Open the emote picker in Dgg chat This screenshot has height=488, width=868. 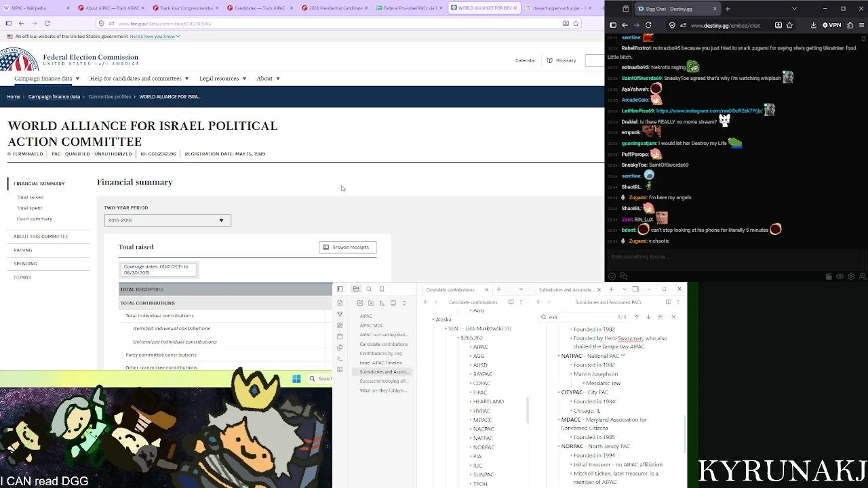(612, 277)
